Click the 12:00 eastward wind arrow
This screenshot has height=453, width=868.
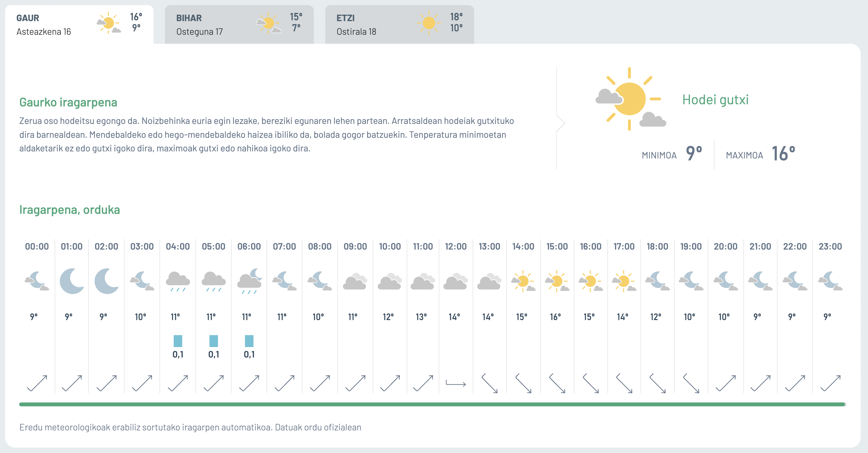pos(456,383)
